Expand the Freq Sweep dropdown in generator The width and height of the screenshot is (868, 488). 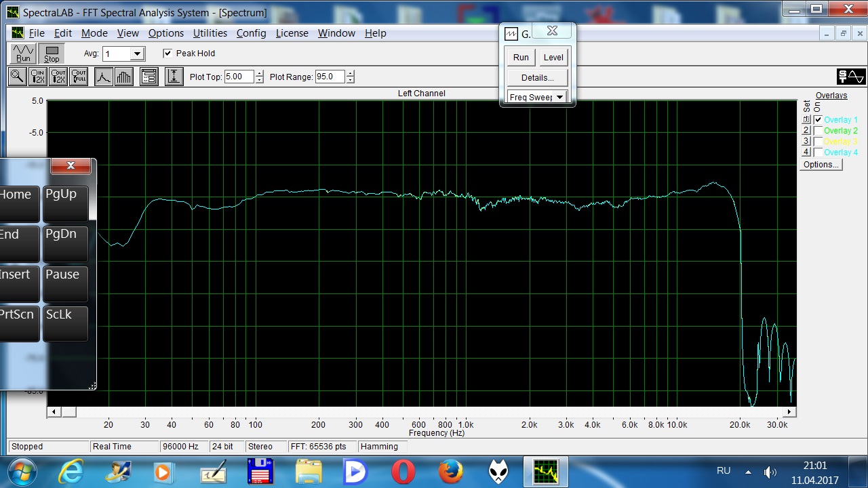tap(559, 98)
